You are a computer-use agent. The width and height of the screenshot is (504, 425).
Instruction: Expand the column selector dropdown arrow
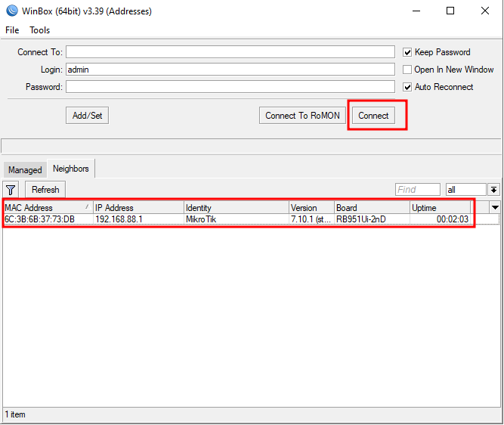tap(495, 207)
